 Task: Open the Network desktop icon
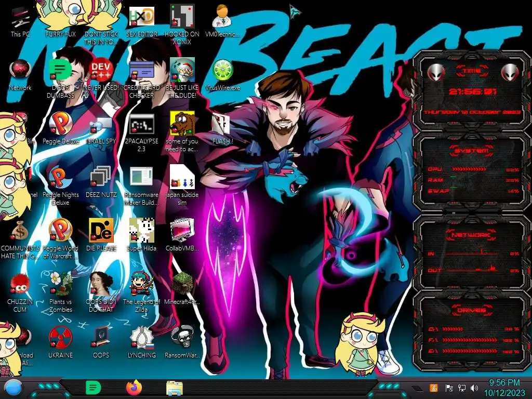point(20,75)
